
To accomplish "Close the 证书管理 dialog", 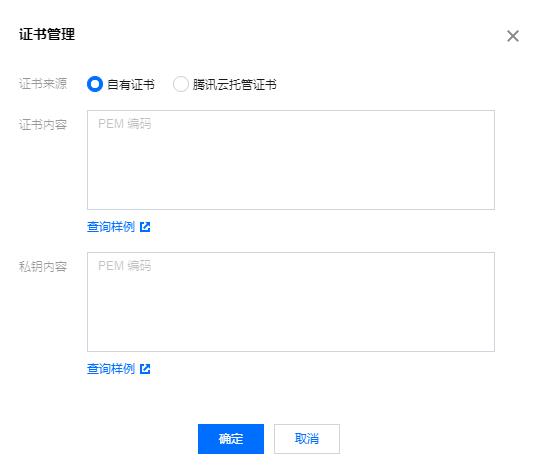I will point(513,36).
